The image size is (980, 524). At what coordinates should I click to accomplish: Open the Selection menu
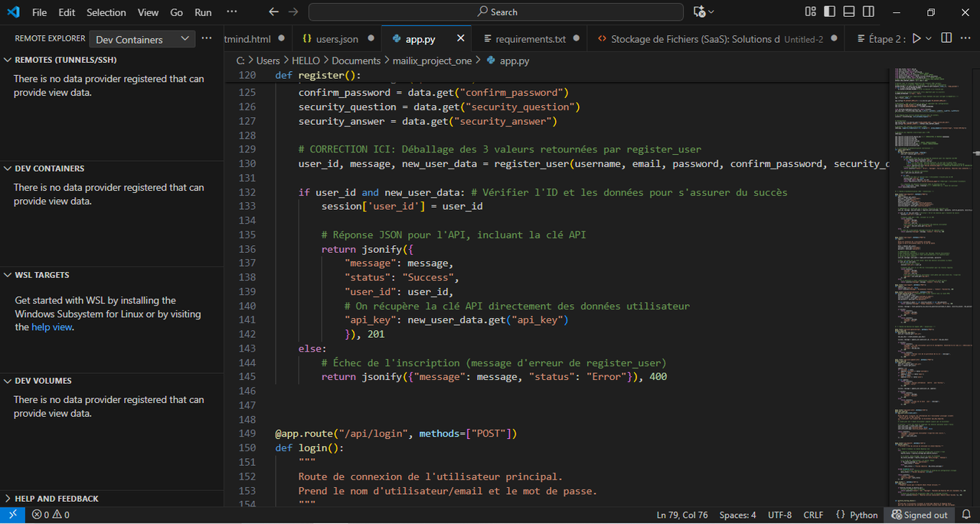pos(106,12)
